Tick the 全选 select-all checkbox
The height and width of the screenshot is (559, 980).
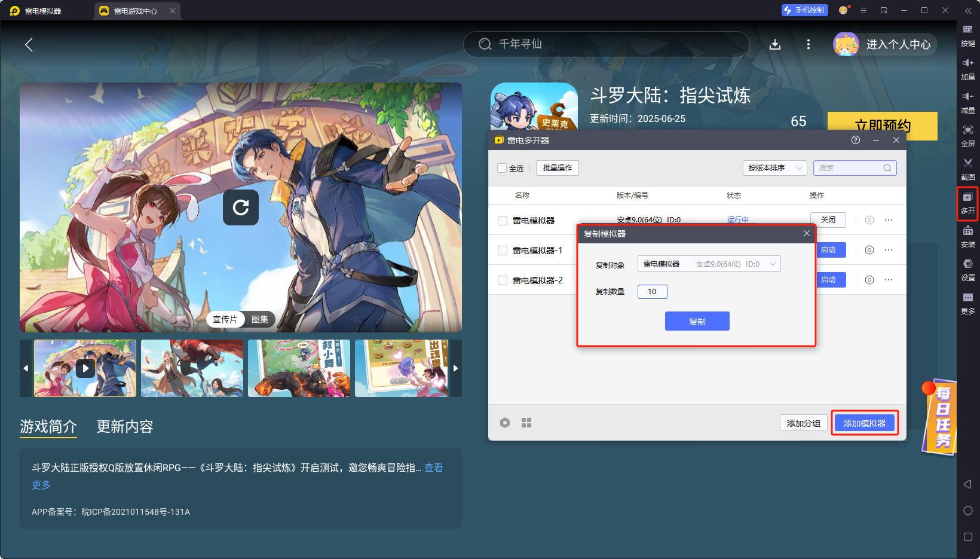(502, 168)
